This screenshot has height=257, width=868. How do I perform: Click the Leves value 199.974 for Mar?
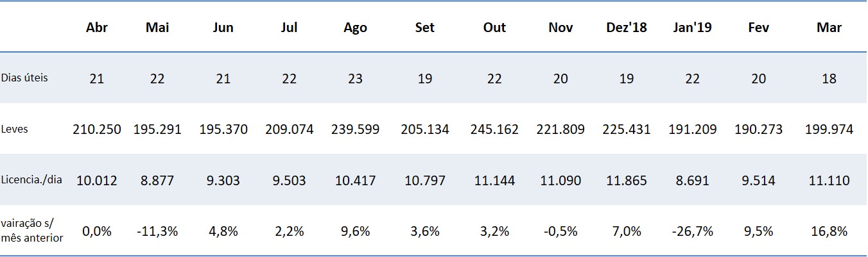point(829,129)
